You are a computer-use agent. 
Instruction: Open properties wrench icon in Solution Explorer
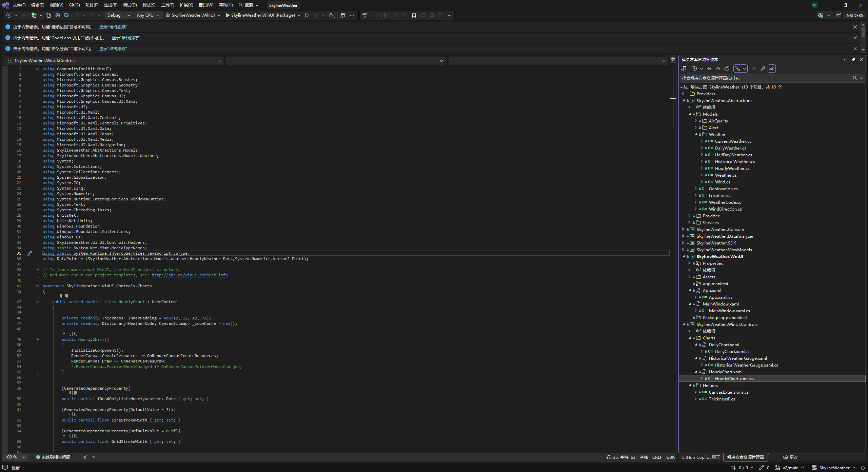point(763,68)
